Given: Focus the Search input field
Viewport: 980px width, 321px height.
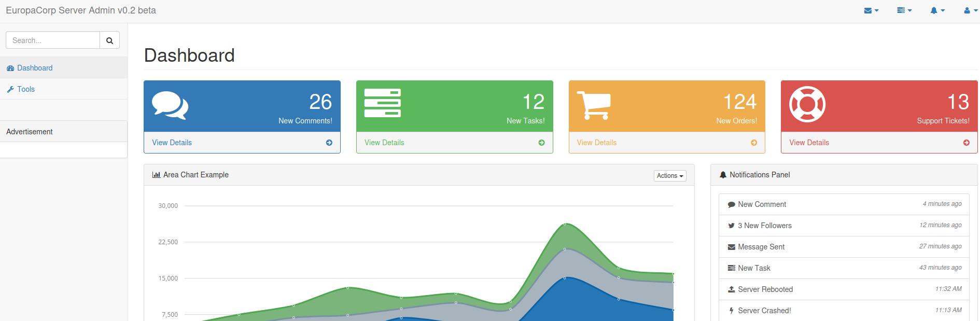Looking at the screenshot, I should click(x=53, y=40).
